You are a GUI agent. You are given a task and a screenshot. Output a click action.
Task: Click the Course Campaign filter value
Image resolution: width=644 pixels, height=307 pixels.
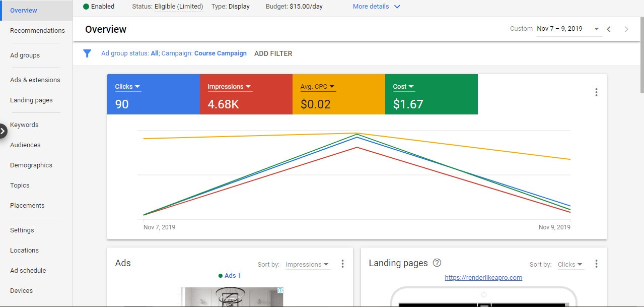[221, 53]
